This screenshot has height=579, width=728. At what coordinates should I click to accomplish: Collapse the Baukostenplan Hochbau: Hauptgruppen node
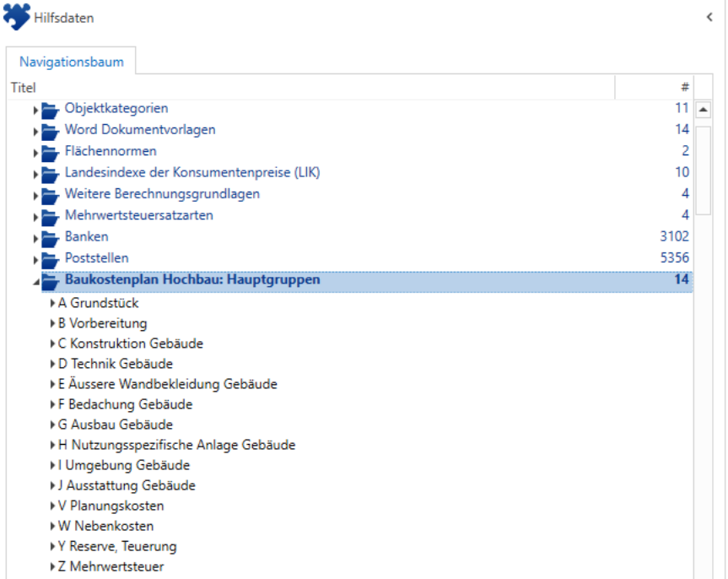[x=35, y=282]
